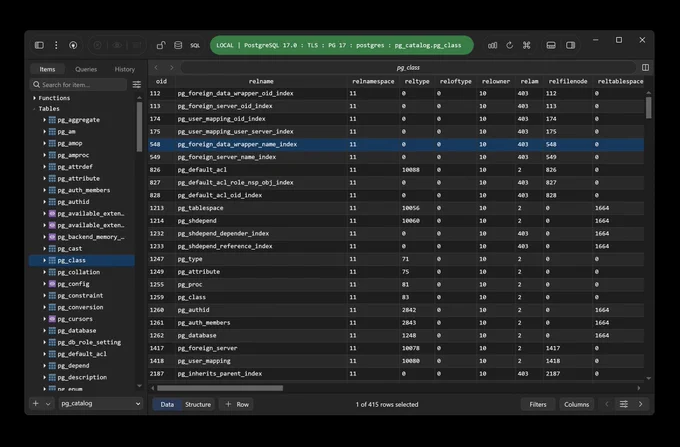The image size is (680, 447).
Task: Select the pg_amop table icon
Action: click(52, 143)
